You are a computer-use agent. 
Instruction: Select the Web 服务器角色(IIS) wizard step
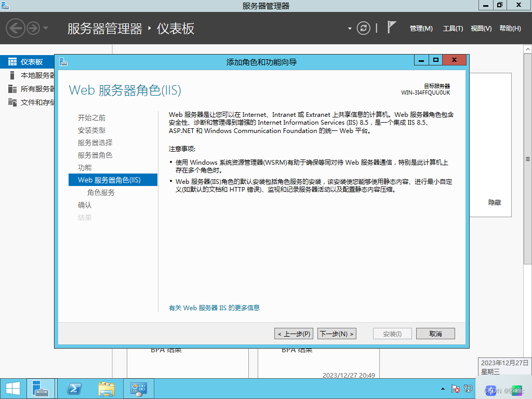[113, 180]
